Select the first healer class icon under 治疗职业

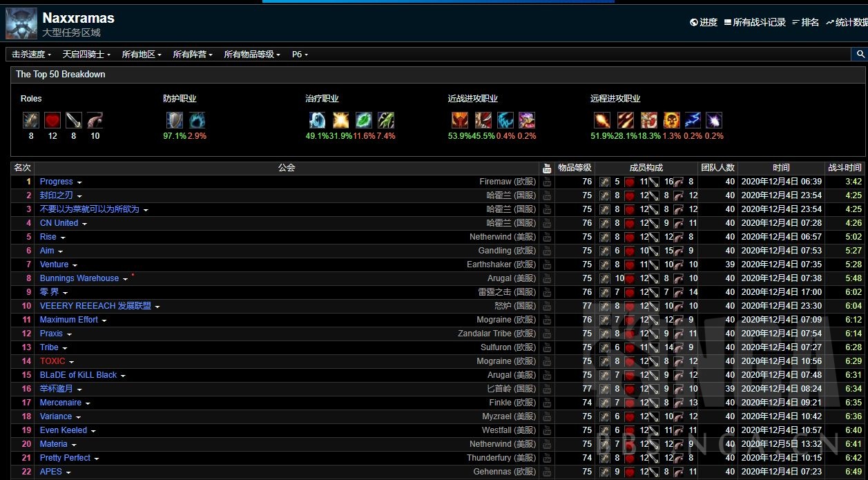tap(317, 120)
